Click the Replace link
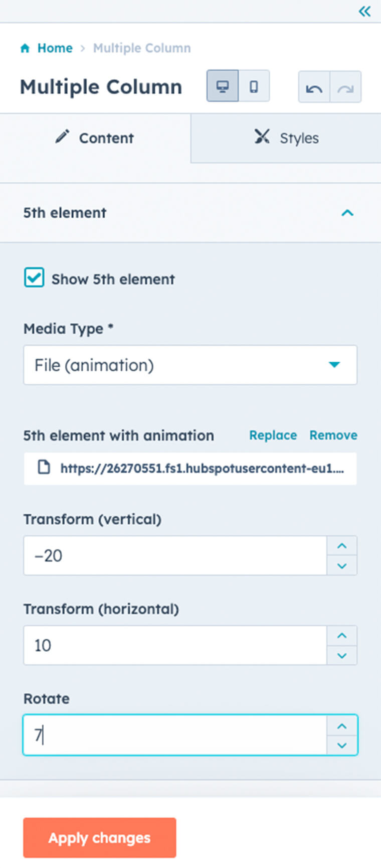Screen dimensions: 381x868 pos(273,435)
